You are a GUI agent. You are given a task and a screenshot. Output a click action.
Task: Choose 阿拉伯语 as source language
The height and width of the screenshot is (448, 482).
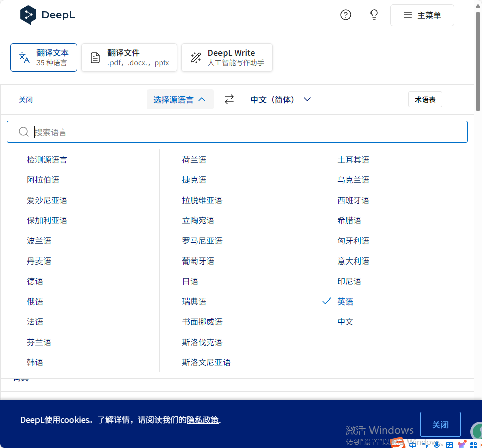point(43,180)
